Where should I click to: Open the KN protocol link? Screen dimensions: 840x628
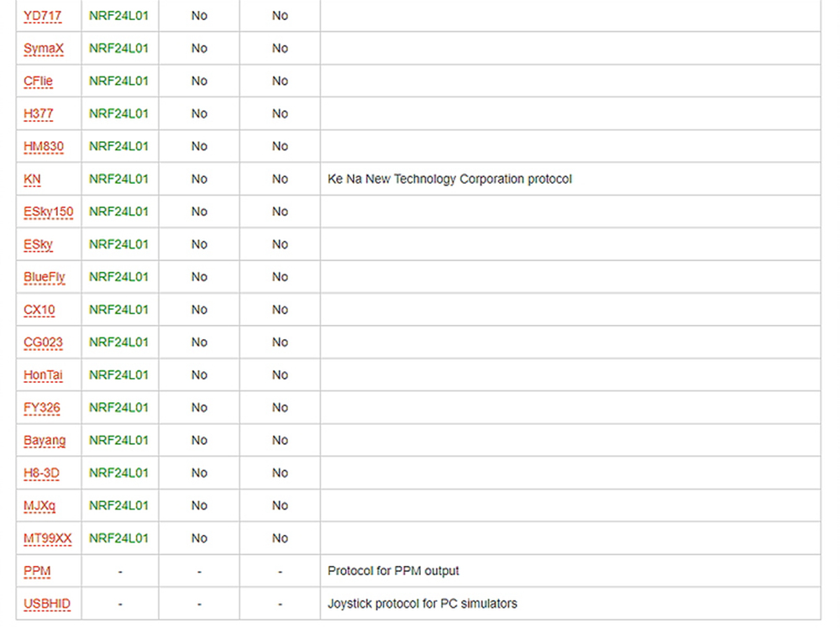[x=33, y=180]
